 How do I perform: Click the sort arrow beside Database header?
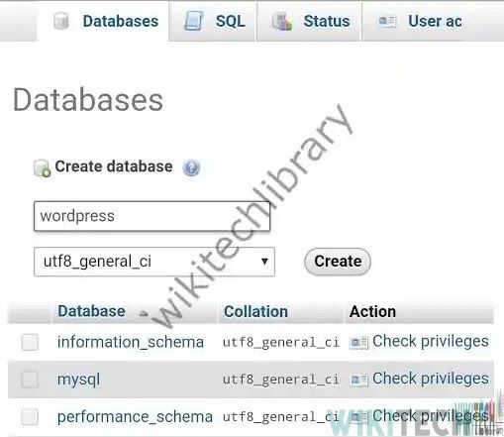(144, 313)
